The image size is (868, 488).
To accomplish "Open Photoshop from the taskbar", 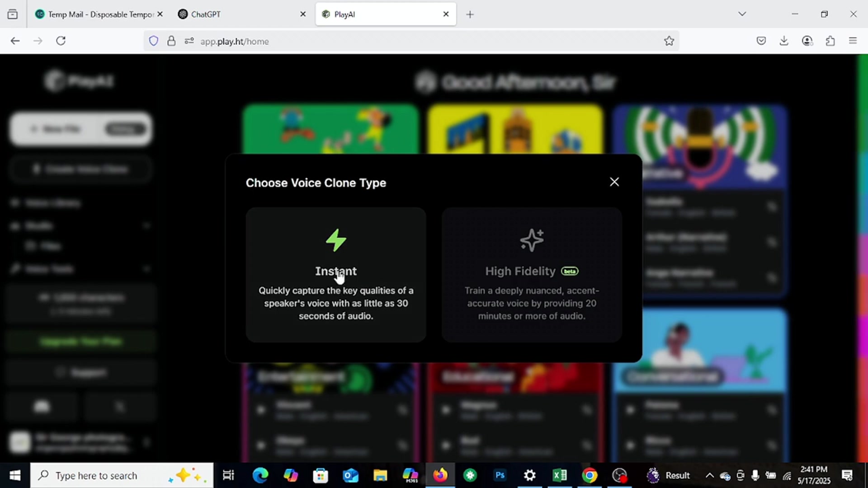I will point(500,475).
